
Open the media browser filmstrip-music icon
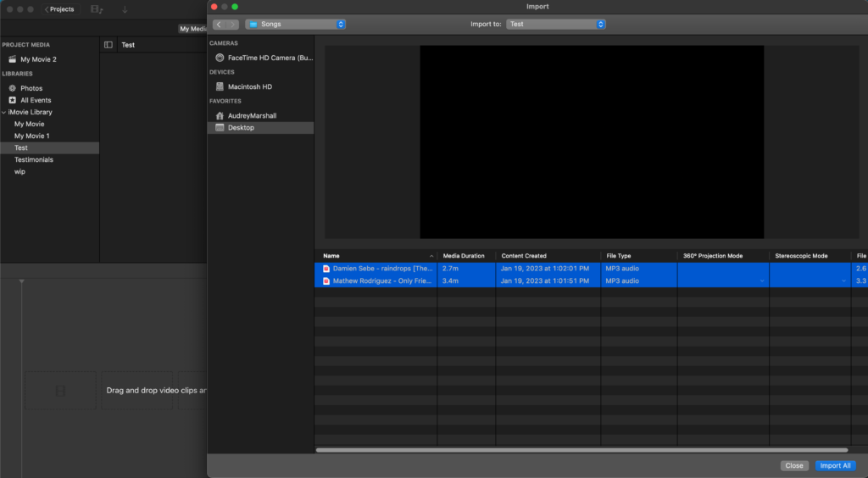(97, 8)
